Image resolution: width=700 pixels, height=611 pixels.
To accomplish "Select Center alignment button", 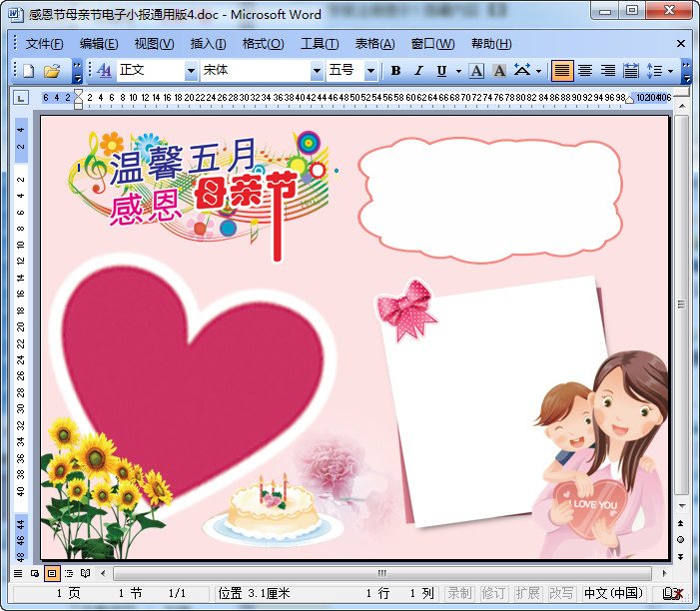I will click(x=585, y=71).
